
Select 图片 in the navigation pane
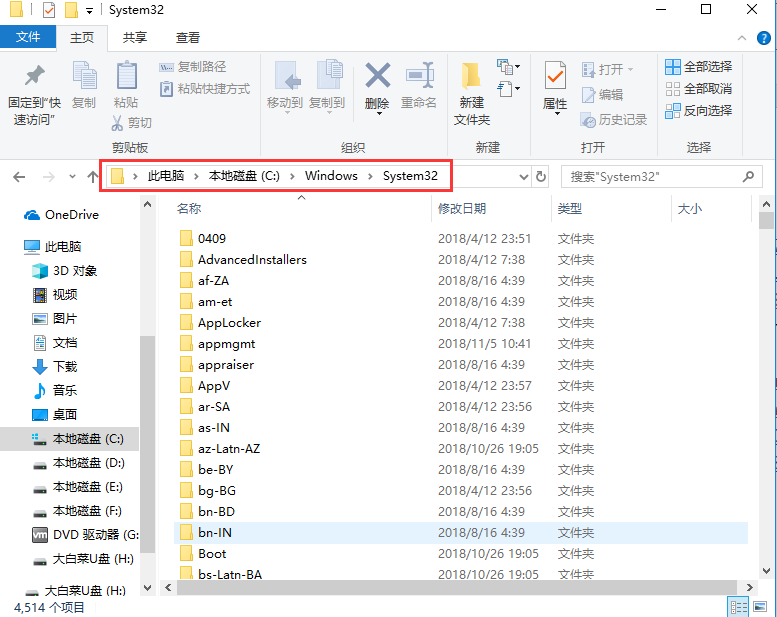[x=55, y=319]
